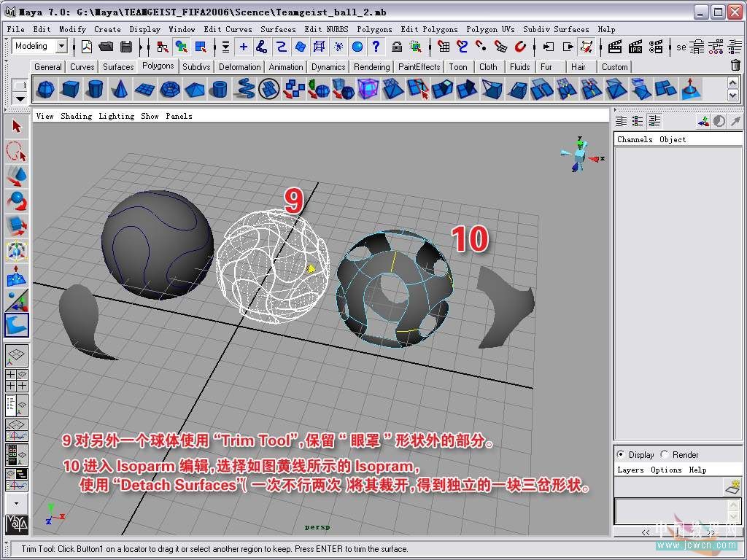Open the shelf menu down arrow
The width and height of the screenshot is (747, 560).
click(x=20, y=98)
